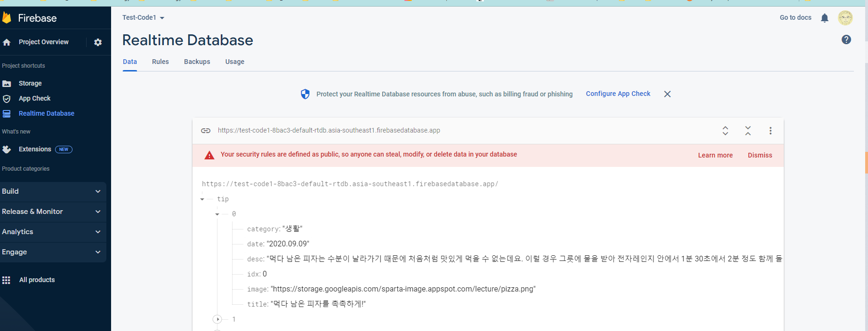Open Storage in sidebar

[x=30, y=83]
